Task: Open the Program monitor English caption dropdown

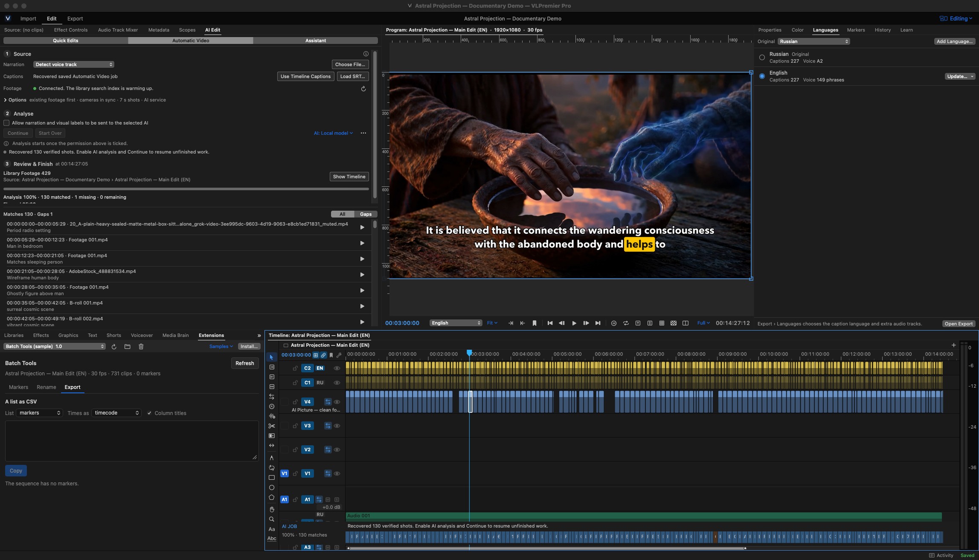Action: pyautogui.click(x=456, y=323)
